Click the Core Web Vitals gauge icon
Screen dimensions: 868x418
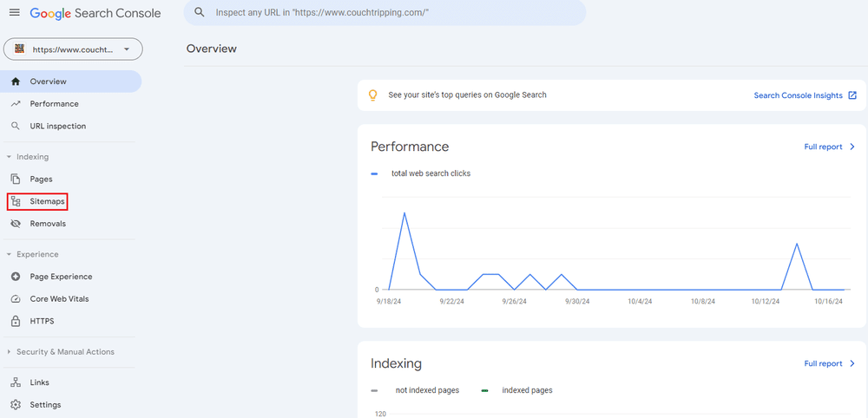click(15, 299)
